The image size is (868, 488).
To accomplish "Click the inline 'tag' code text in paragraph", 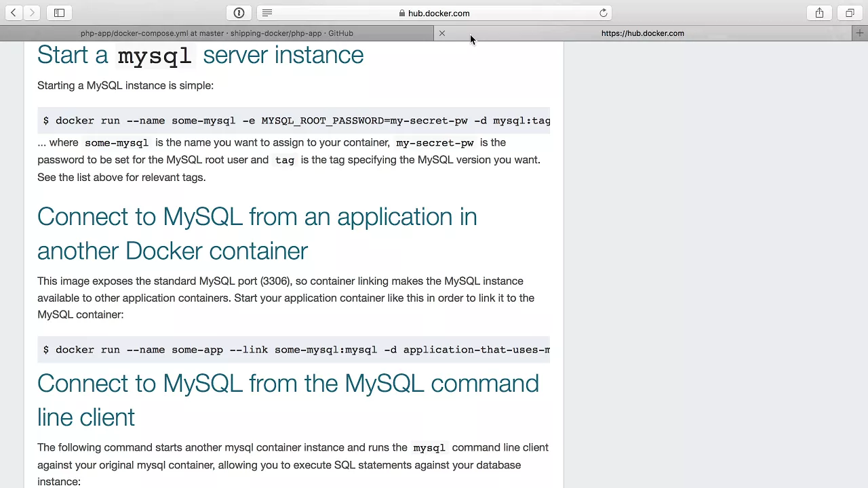I will (285, 161).
